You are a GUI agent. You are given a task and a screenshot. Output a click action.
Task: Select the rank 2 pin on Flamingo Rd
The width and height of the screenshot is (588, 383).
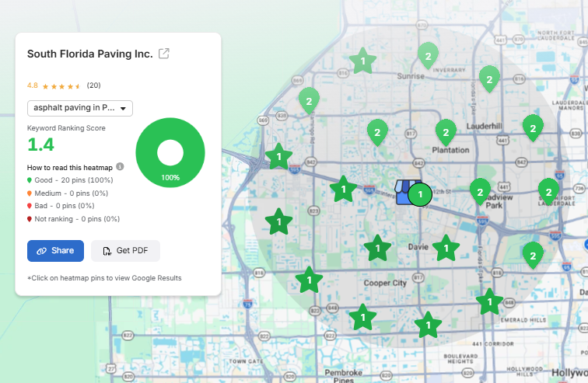pyautogui.click(x=309, y=101)
